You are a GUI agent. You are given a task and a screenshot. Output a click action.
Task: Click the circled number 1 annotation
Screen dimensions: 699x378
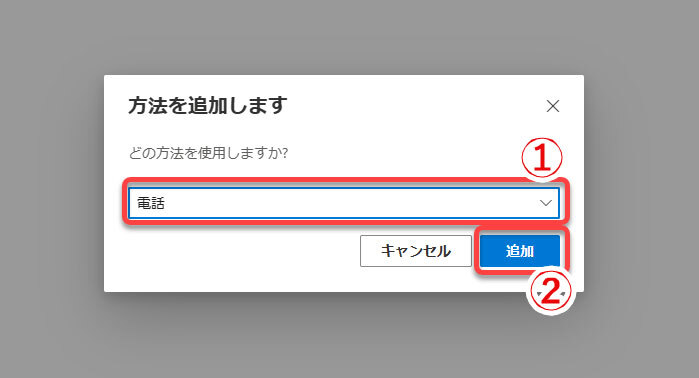[x=542, y=158]
